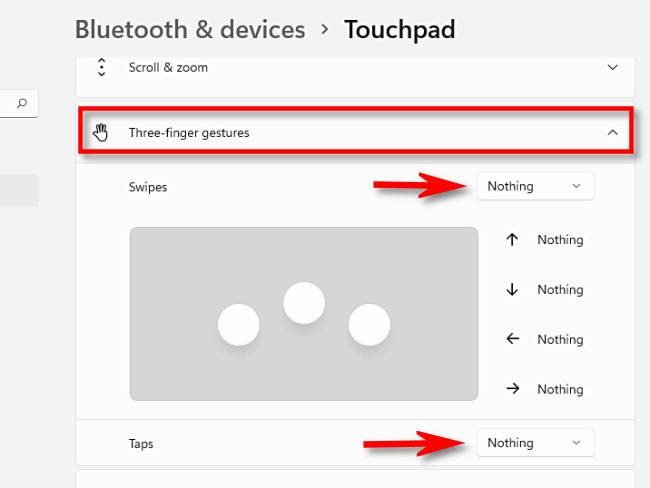
Task: Click the search magnifier icon
Action: tap(22, 102)
